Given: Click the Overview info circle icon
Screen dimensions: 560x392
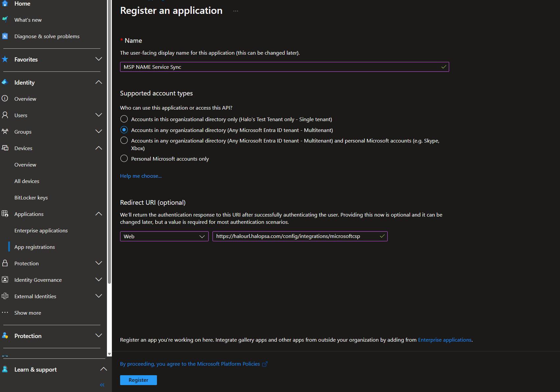Looking at the screenshot, I should (5, 98).
